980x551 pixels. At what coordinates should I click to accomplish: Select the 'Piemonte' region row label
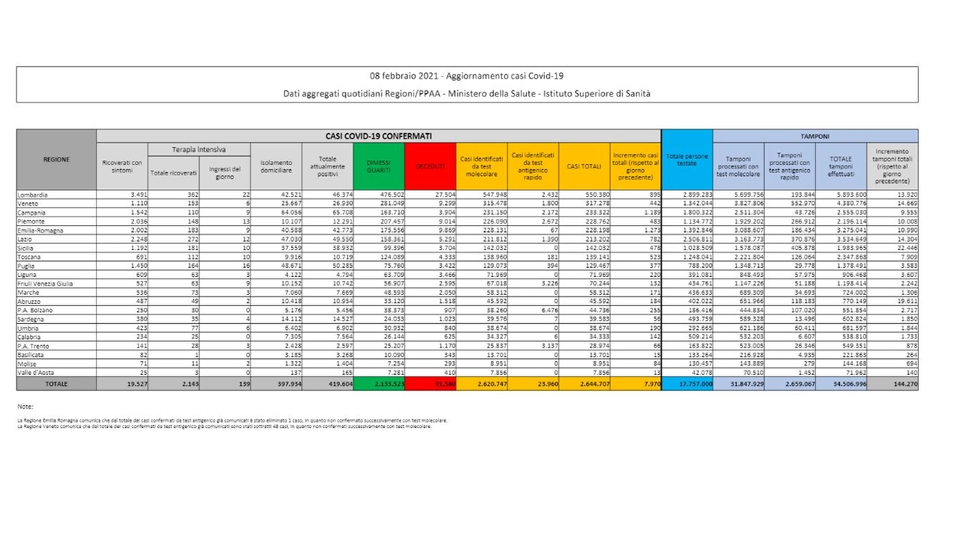pyautogui.click(x=31, y=221)
